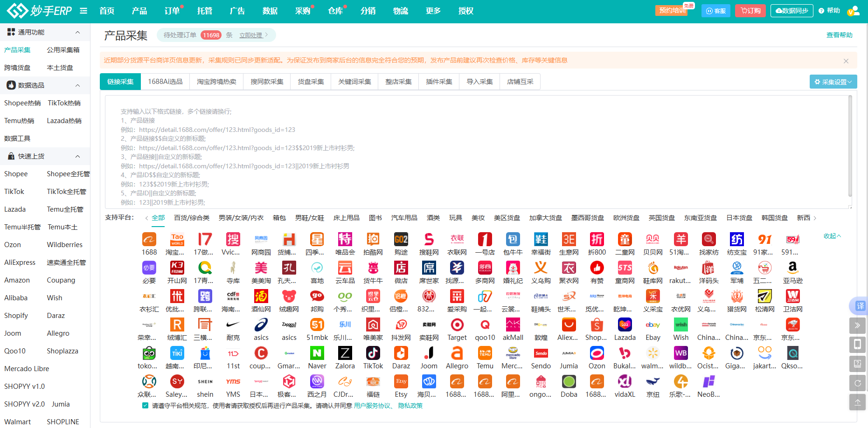Click the 预约培训 button
Image resolution: width=868 pixels, height=428 pixels.
[x=672, y=11]
